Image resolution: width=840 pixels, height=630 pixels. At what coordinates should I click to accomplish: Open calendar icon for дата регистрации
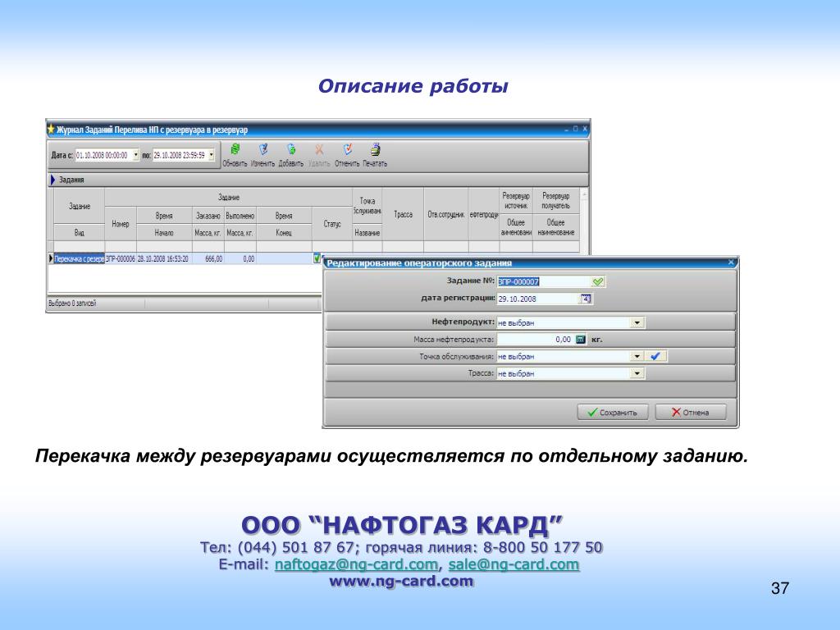coord(586,299)
